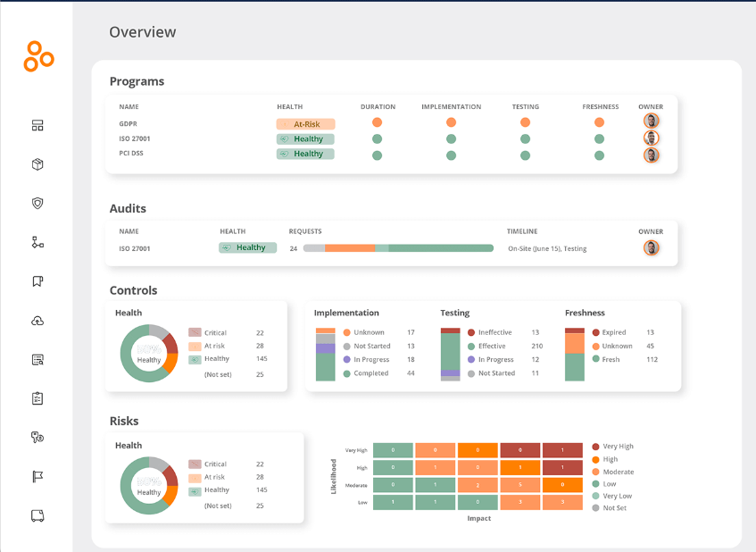Open the hierarchy nodes sidebar icon
The height and width of the screenshot is (552, 756).
pyautogui.click(x=37, y=242)
